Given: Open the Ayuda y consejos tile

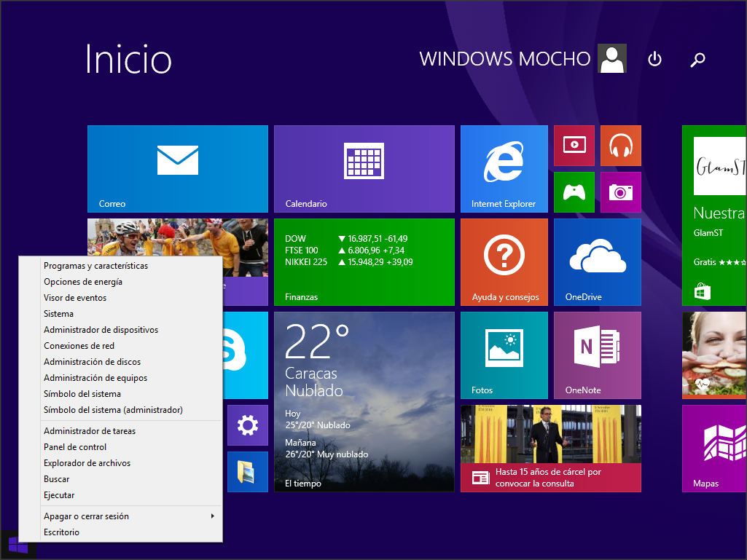Looking at the screenshot, I should coord(504,262).
